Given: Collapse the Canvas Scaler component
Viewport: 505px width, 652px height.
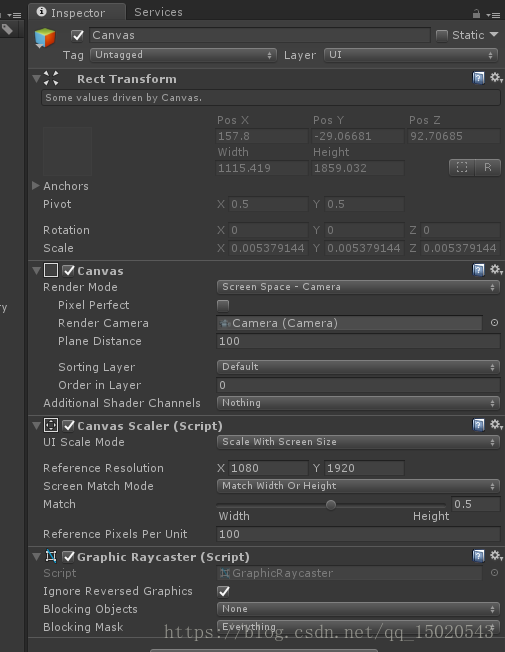Looking at the screenshot, I should [x=36, y=425].
